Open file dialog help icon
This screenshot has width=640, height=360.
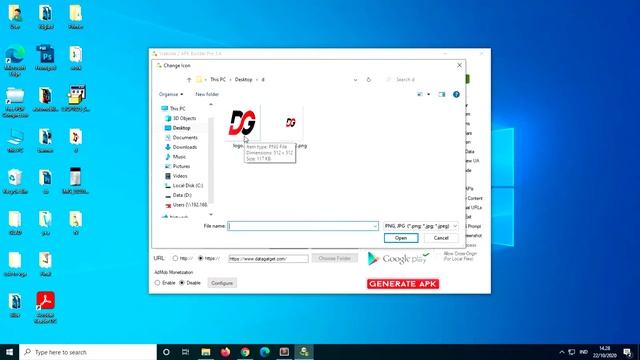(x=456, y=94)
